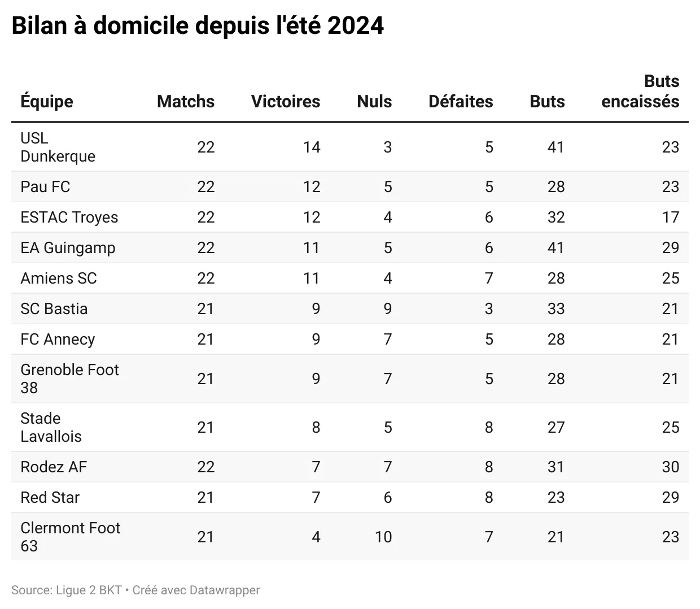This screenshot has height=609, width=700.
Task: Click the SC Bastia team name
Action: click(54, 309)
